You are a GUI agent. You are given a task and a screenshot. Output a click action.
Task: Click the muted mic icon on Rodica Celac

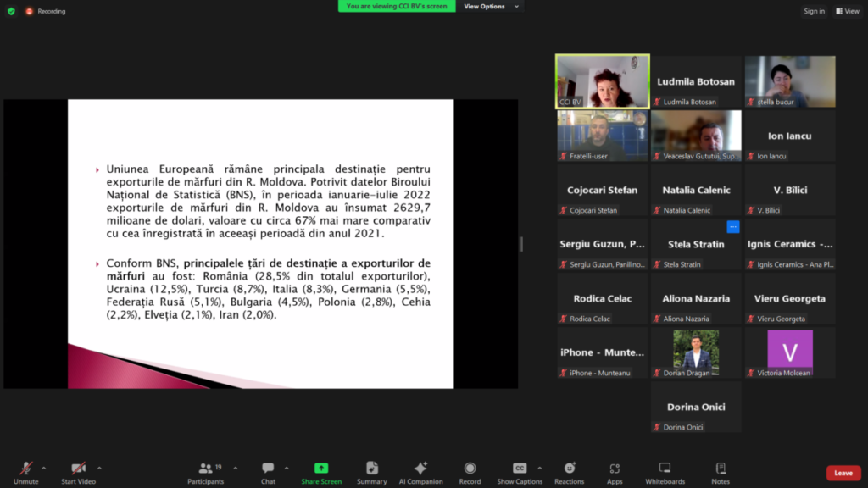564,319
